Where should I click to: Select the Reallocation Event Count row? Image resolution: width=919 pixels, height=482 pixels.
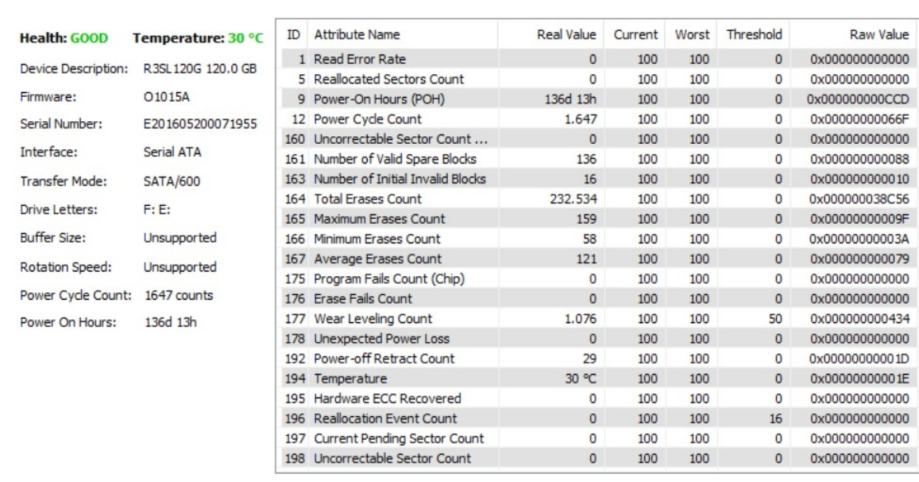pyautogui.click(x=598, y=418)
